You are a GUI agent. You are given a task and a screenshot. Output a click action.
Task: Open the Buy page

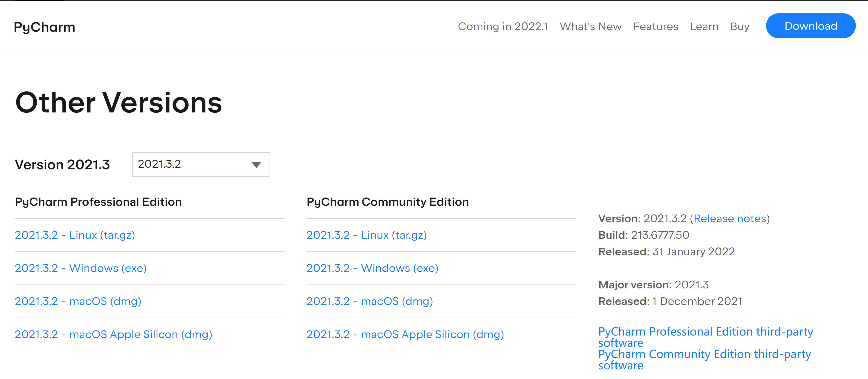[x=740, y=26]
